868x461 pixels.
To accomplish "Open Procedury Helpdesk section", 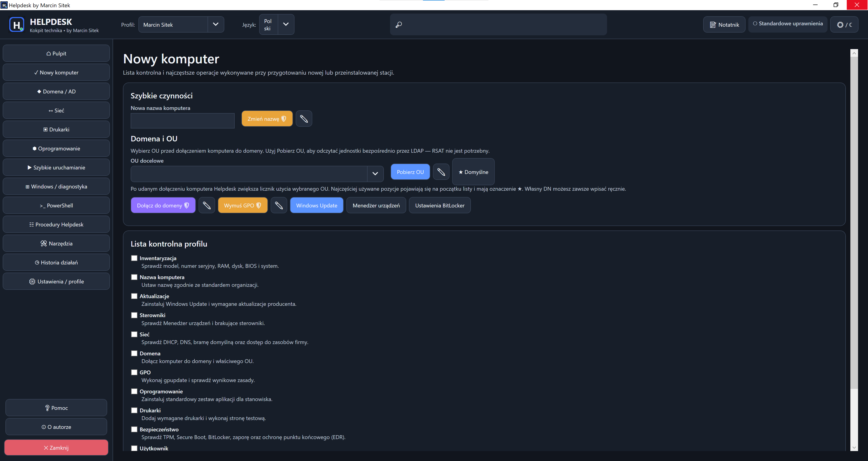I will coord(56,224).
